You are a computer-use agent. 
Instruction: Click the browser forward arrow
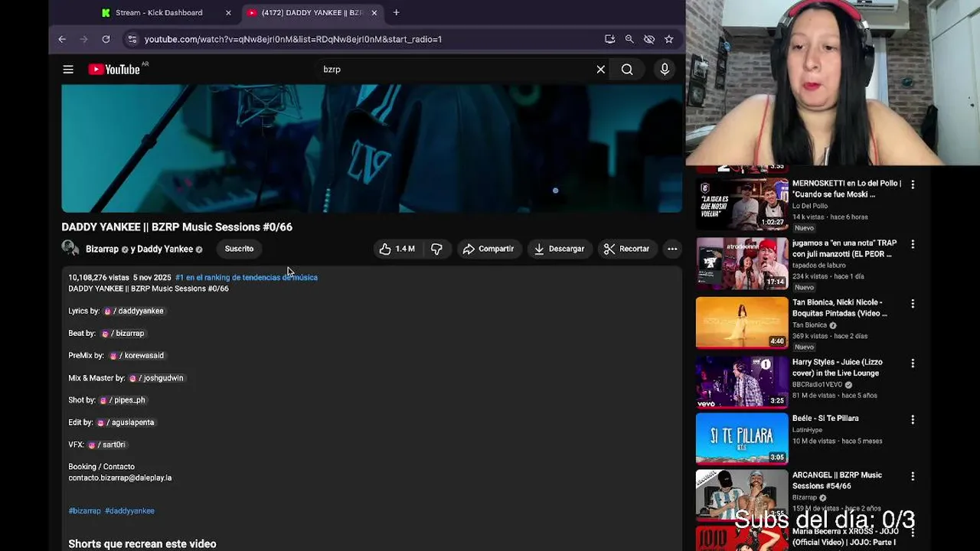84,39
